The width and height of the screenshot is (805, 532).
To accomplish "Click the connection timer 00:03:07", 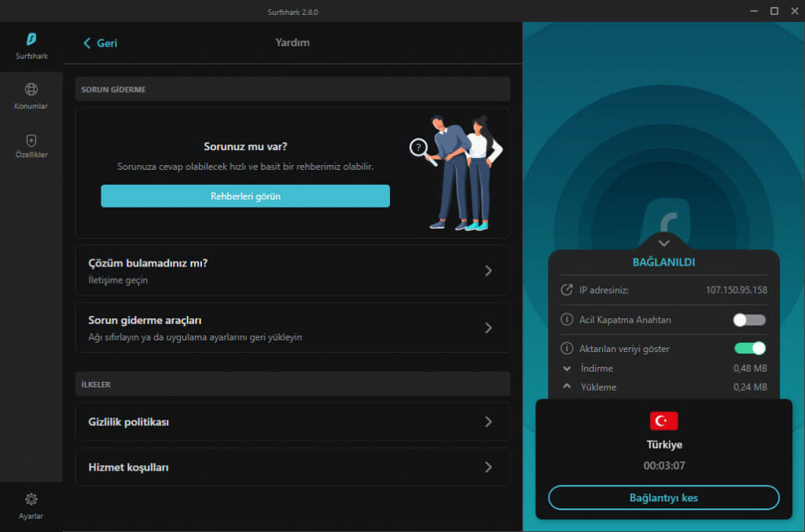I will [x=663, y=465].
